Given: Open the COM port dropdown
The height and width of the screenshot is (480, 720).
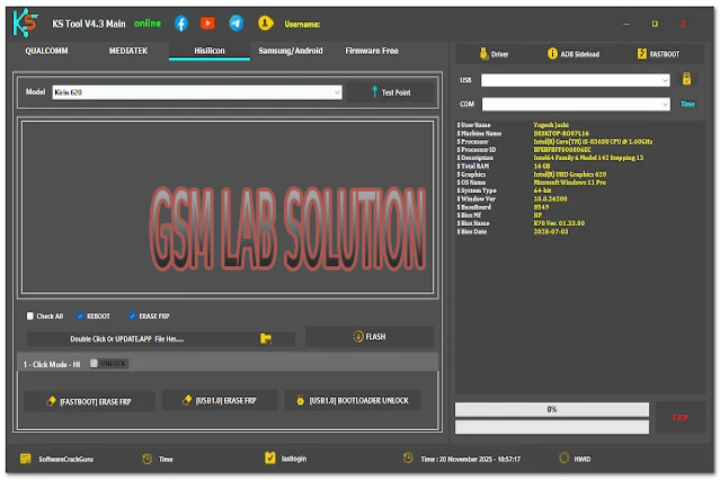Looking at the screenshot, I should pos(575,104).
